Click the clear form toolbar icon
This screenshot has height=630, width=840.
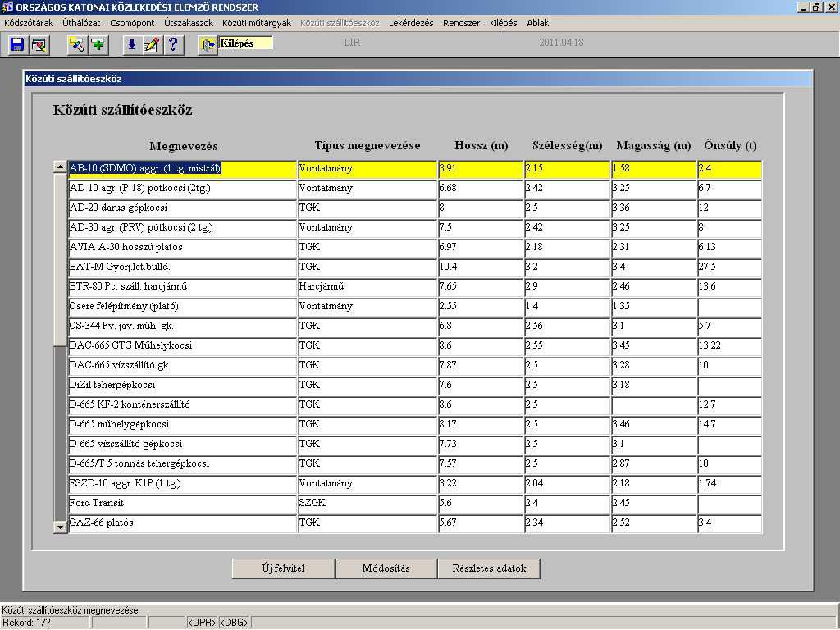pos(39,44)
